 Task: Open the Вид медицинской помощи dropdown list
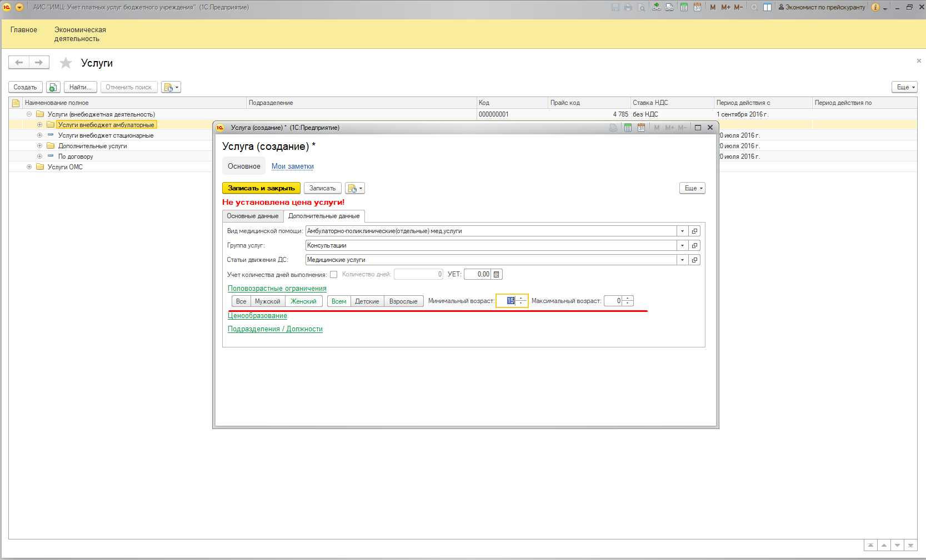pos(682,231)
